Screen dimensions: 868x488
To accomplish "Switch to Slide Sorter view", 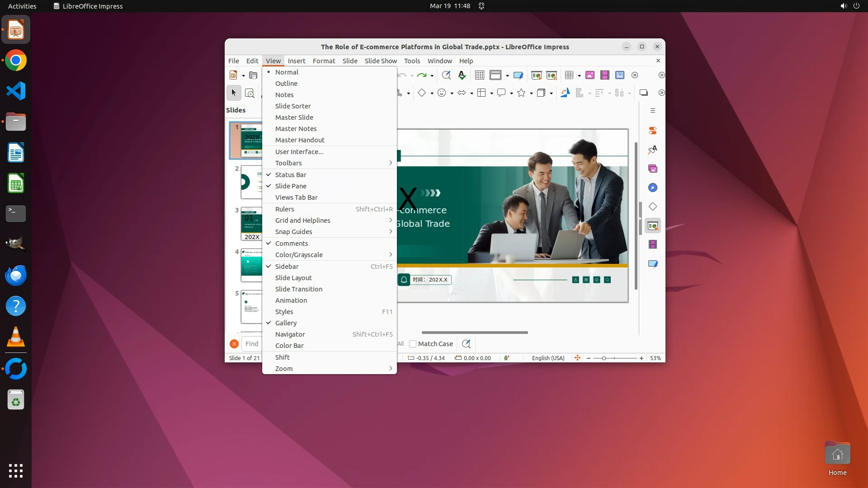I will point(293,106).
